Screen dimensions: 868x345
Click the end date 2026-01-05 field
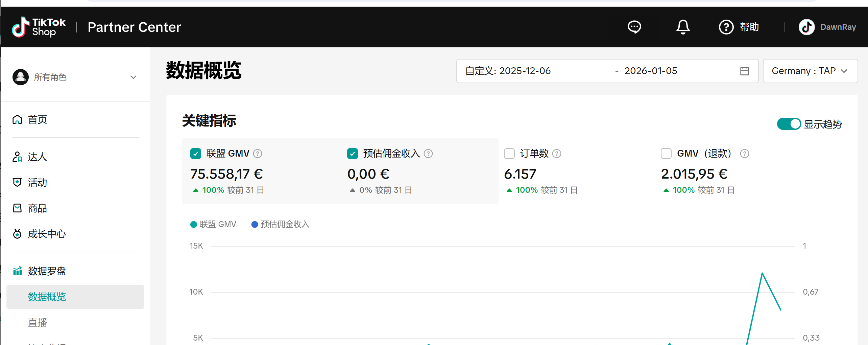[651, 71]
